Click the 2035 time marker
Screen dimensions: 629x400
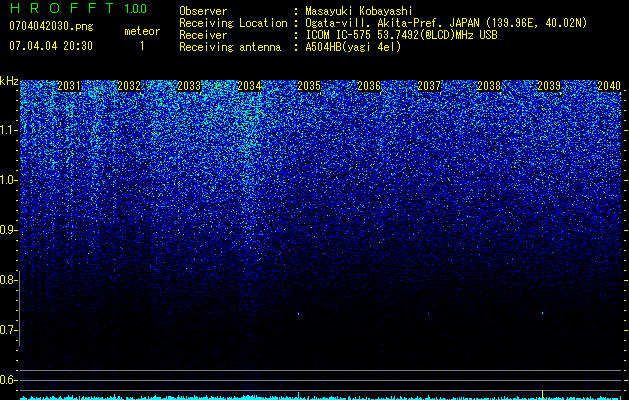pyautogui.click(x=309, y=86)
